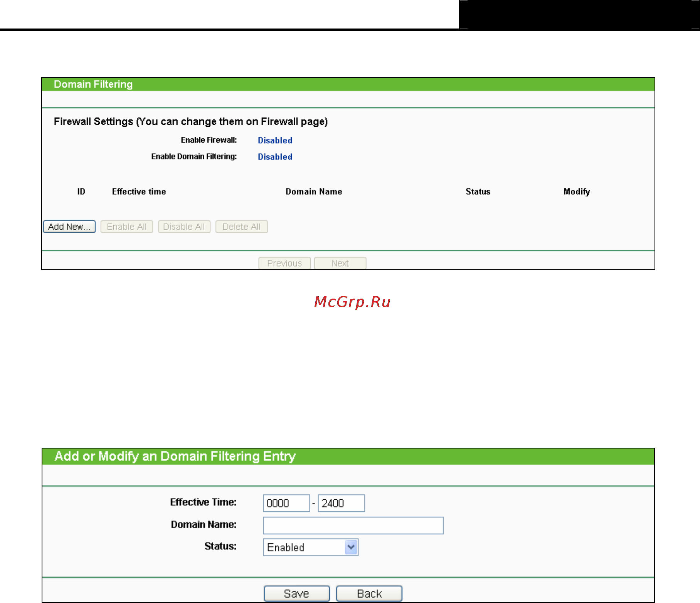The image size is (700, 603).
Task: Click the Back button
Action: click(x=369, y=593)
